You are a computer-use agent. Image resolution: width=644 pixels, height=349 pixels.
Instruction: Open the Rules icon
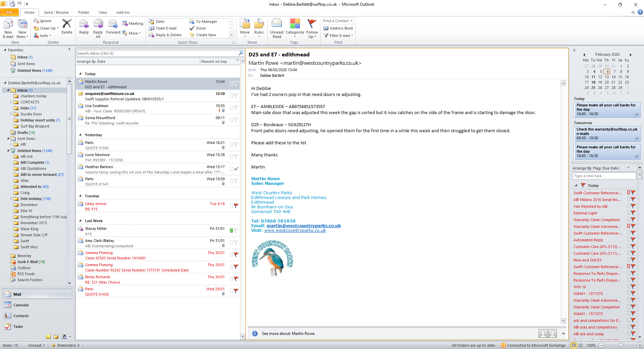click(x=259, y=23)
